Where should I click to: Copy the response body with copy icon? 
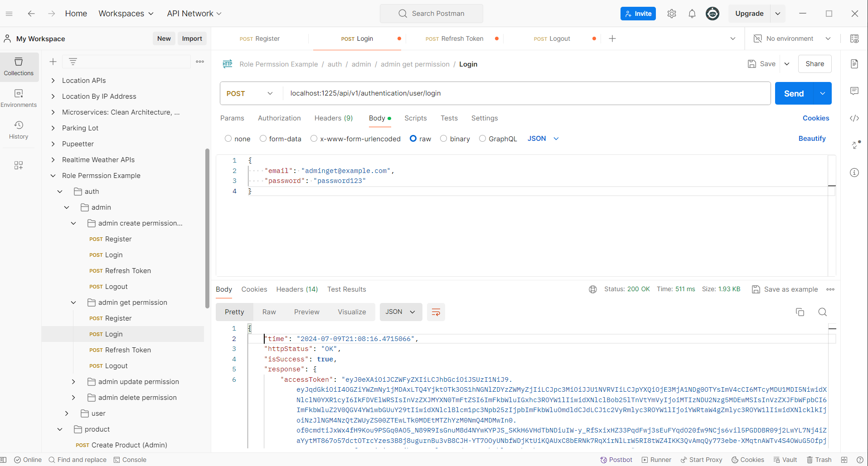800,312
